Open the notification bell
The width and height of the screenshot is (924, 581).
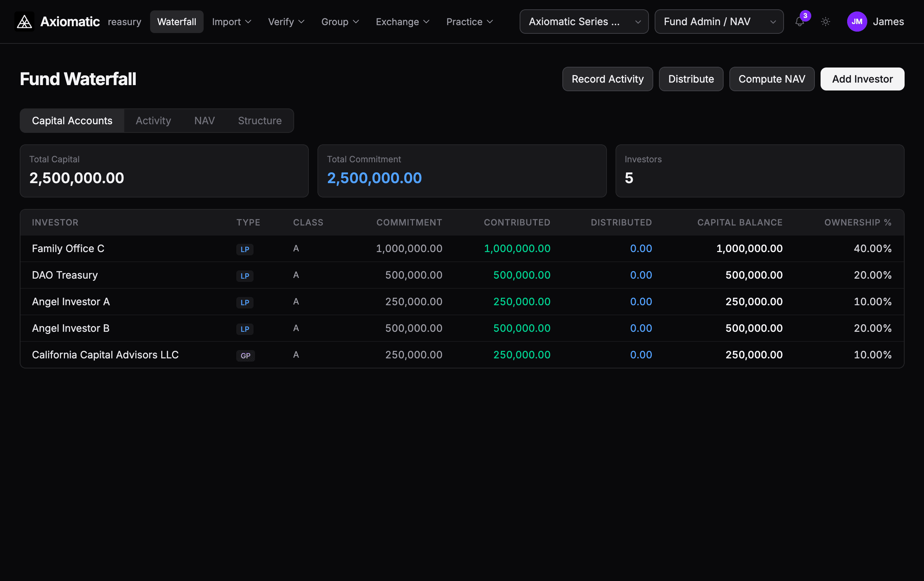point(799,22)
